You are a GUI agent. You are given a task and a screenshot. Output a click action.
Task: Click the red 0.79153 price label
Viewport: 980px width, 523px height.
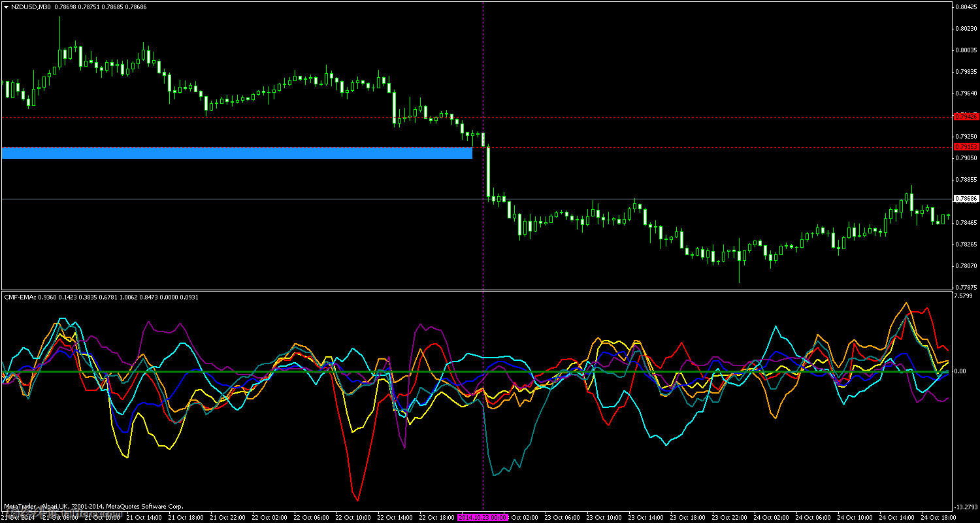966,147
